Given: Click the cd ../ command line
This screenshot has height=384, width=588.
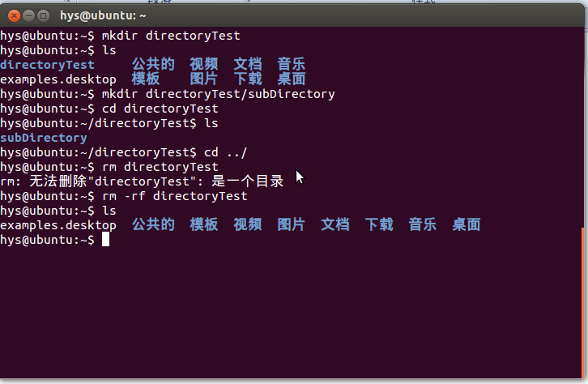Looking at the screenshot, I should 124,152.
